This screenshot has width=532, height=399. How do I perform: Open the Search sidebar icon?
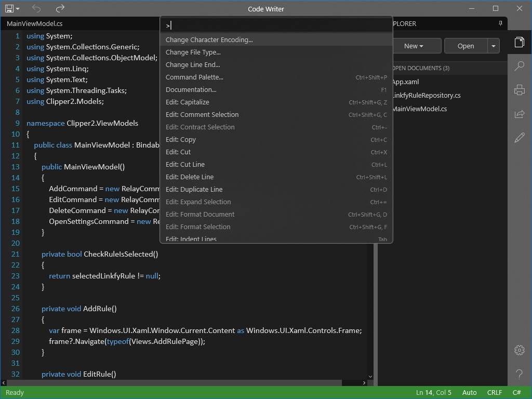(520, 66)
